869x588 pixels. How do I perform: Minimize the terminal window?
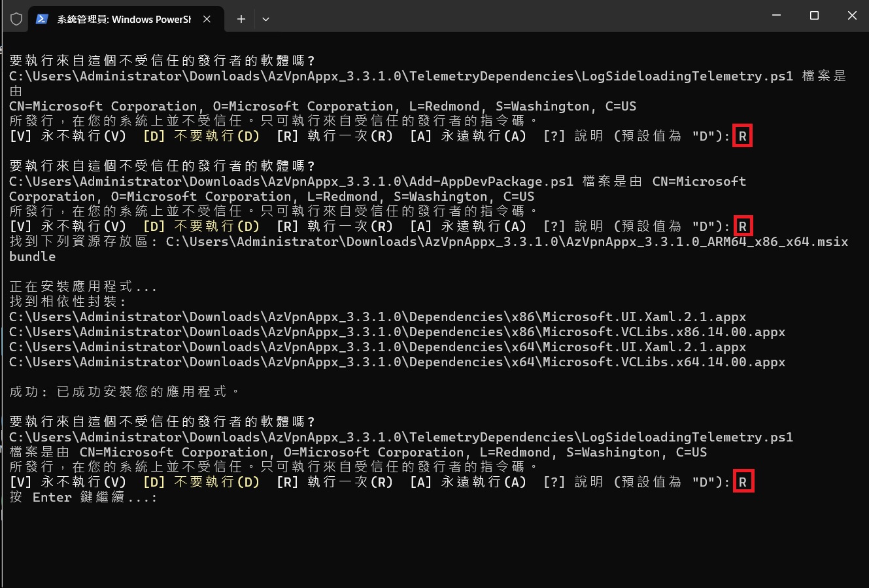point(776,16)
